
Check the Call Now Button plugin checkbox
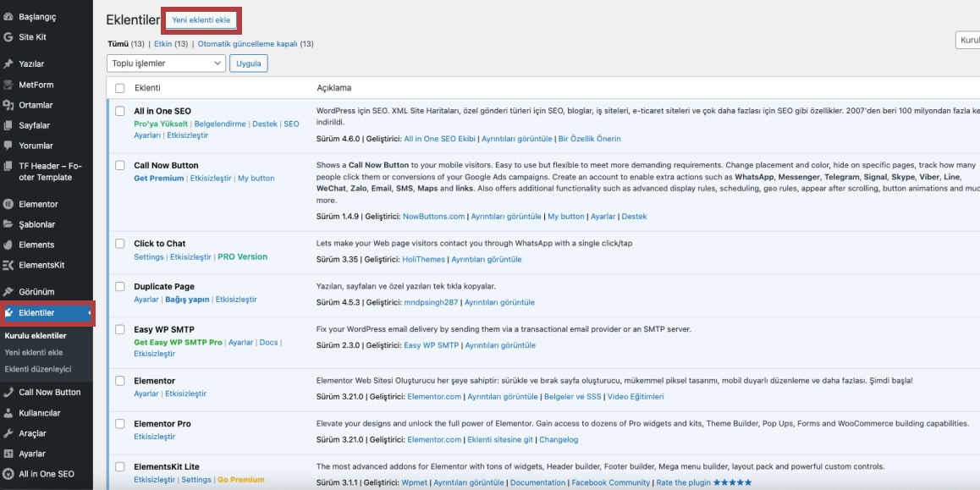[120, 165]
